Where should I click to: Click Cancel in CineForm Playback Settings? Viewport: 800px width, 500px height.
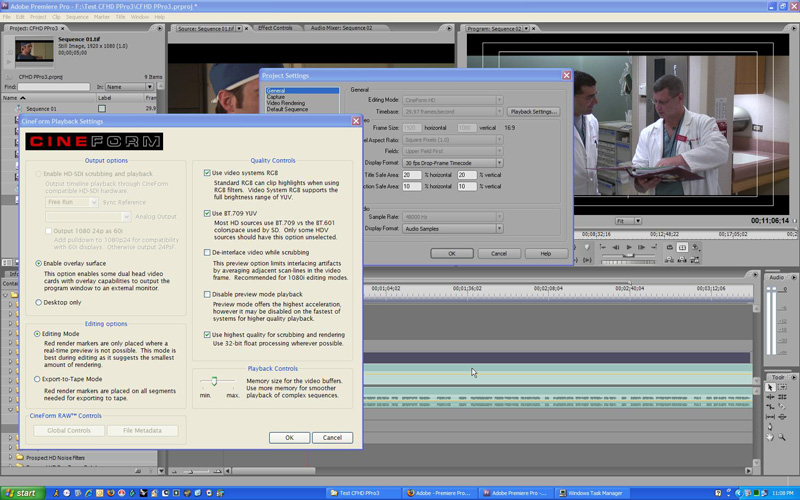[x=332, y=437]
